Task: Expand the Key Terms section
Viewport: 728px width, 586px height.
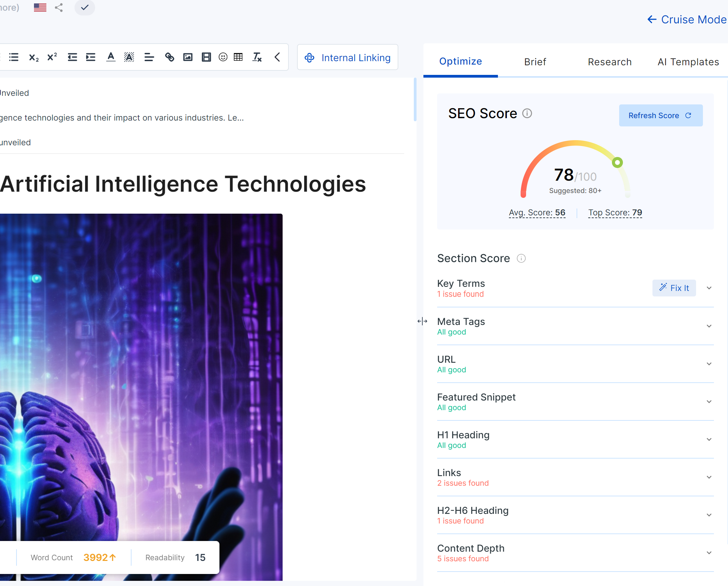Action: pyautogui.click(x=709, y=288)
